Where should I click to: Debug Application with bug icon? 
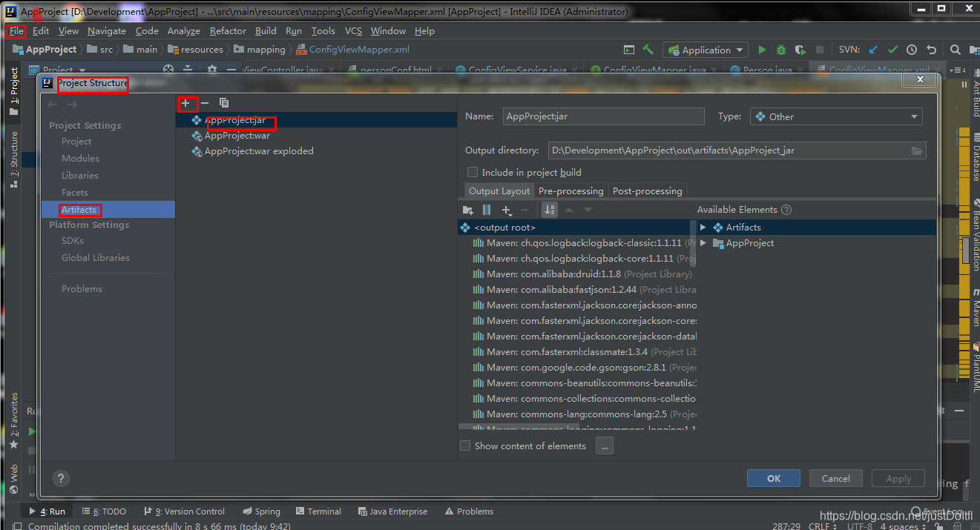point(781,50)
